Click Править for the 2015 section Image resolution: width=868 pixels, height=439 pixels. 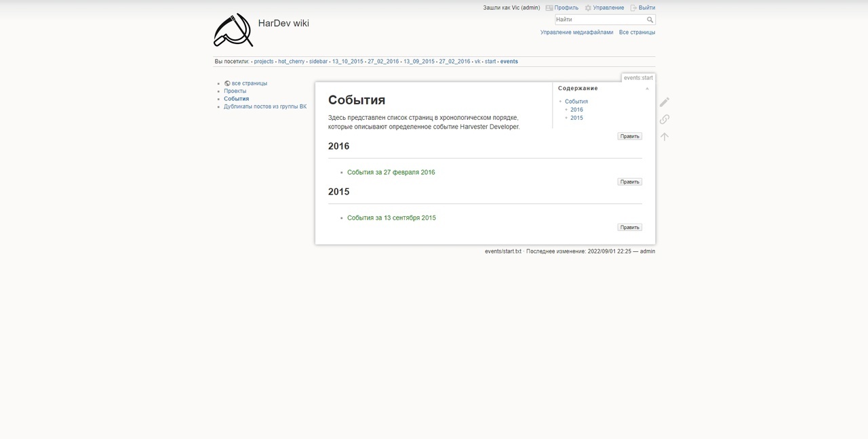click(629, 227)
